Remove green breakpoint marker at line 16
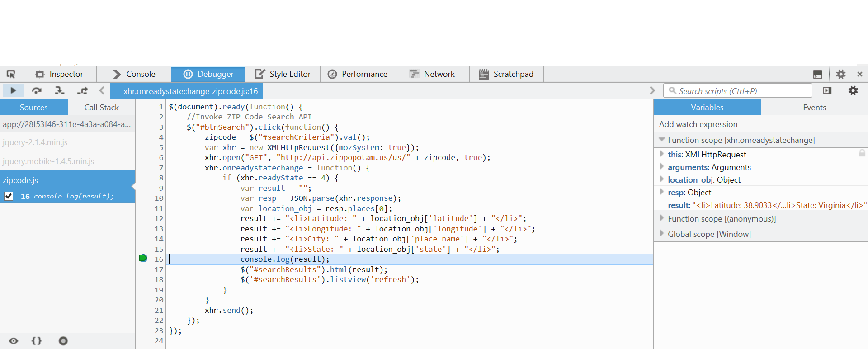The height and width of the screenshot is (349, 868). 143,258
